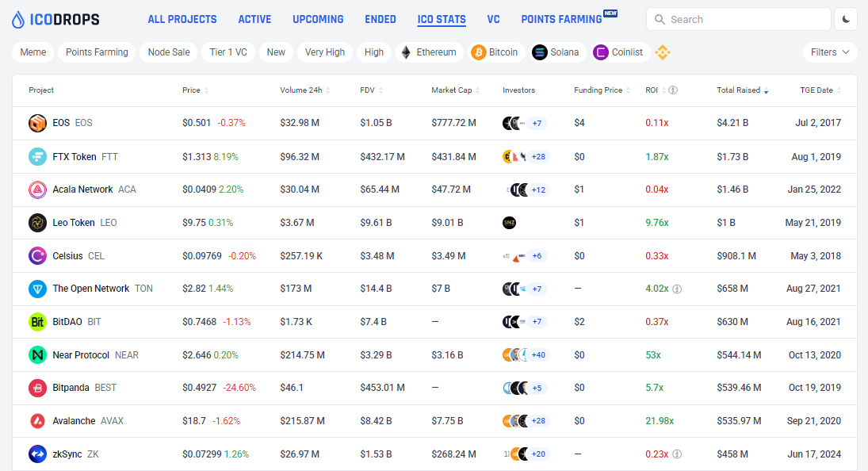Open the ICO STATS tab
This screenshot has width=868, height=471.
pos(442,19)
